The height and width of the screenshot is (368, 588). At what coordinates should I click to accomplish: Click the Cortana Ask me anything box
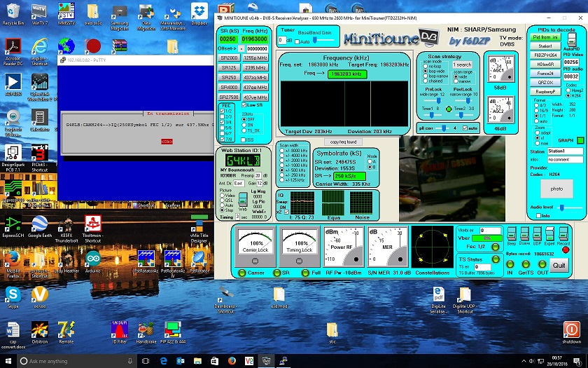(78, 361)
